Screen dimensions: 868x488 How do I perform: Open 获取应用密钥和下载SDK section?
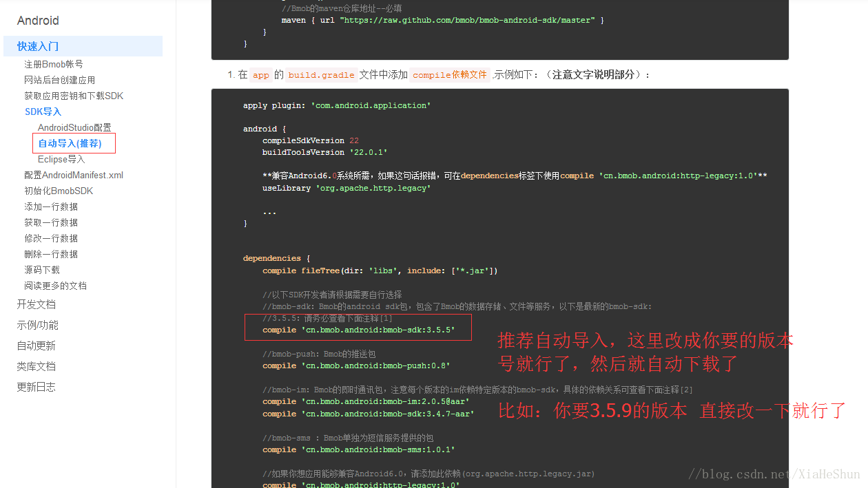pos(74,96)
